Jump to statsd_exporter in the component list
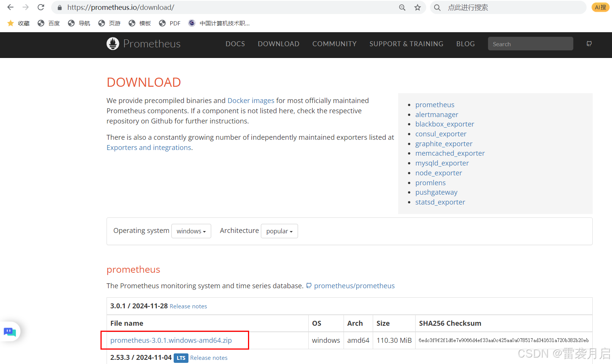This screenshot has width=612, height=364. 440,202
